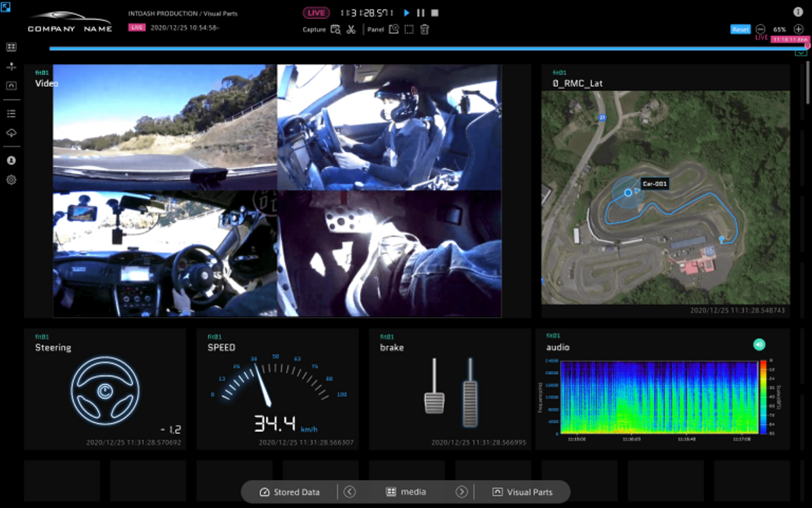Click the blue car position marker on map
This screenshot has width=812, height=508.
pos(628,192)
